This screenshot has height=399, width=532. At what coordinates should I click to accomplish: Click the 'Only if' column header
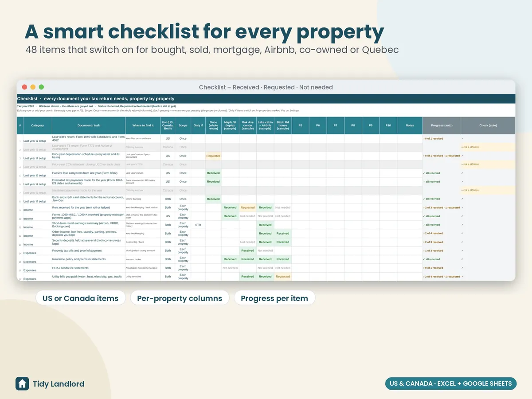[x=198, y=125]
